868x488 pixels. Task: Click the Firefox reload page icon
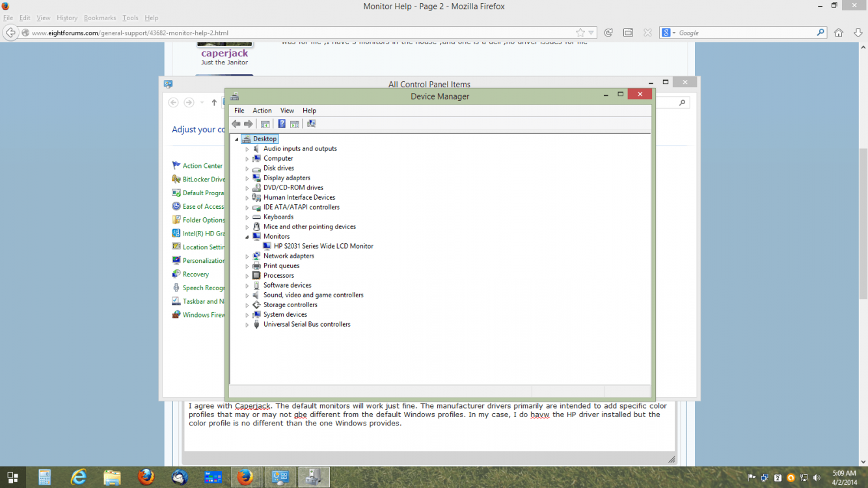[x=608, y=33]
